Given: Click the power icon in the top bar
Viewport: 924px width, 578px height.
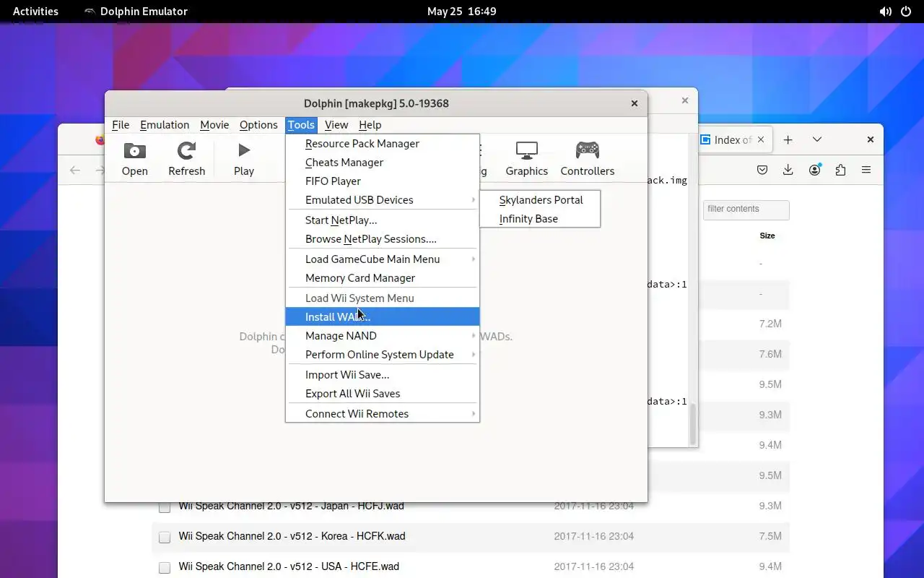Looking at the screenshot, I should click(905, 12).
